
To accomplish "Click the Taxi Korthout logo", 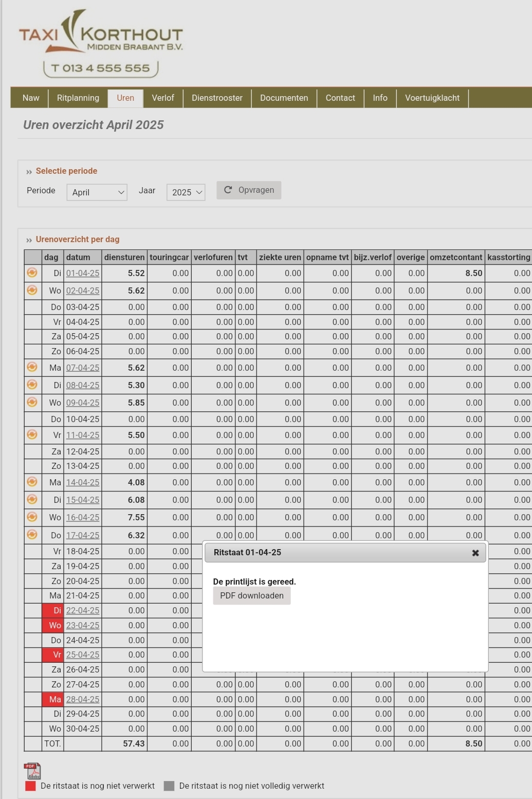I will tap(101, 43).
